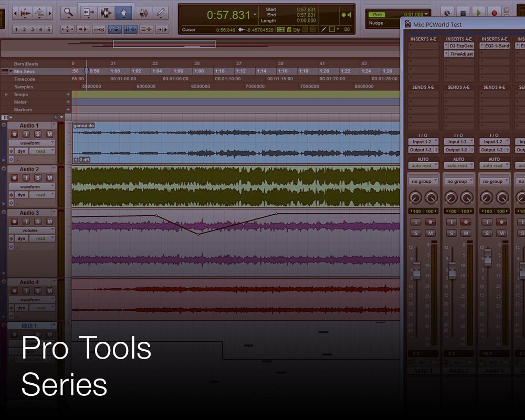525x420 pixels.
Task: Click the Zoom Toggle four-arrows icon
Action: pos(67,29)
